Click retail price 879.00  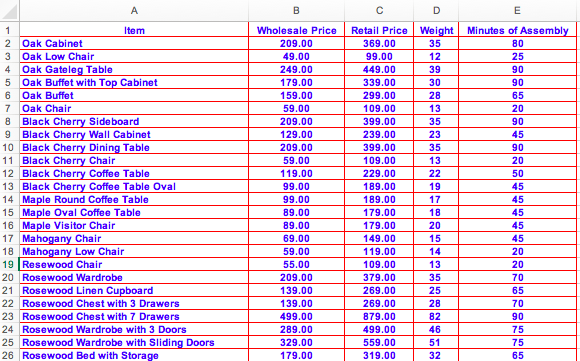[x=379, y=317]
